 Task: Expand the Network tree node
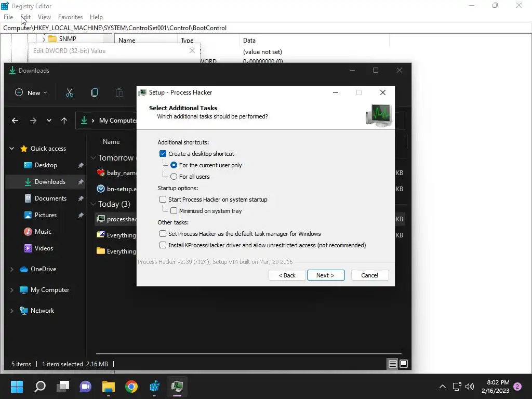pyautogui.click(x=12, y=311)
